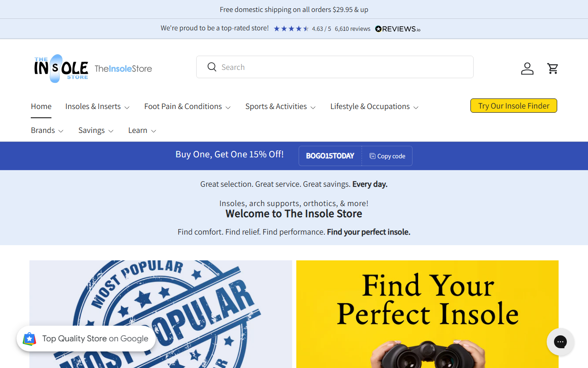Open the Learn dropdown
588x368 pixels.
click(142, 130)
